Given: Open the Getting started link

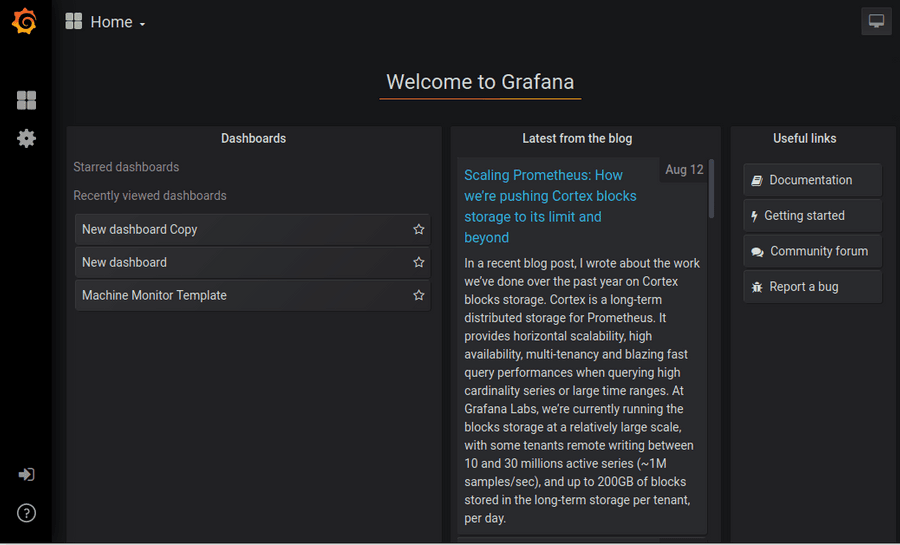Looking at the screenshot, I should click(x=812, y=216).
